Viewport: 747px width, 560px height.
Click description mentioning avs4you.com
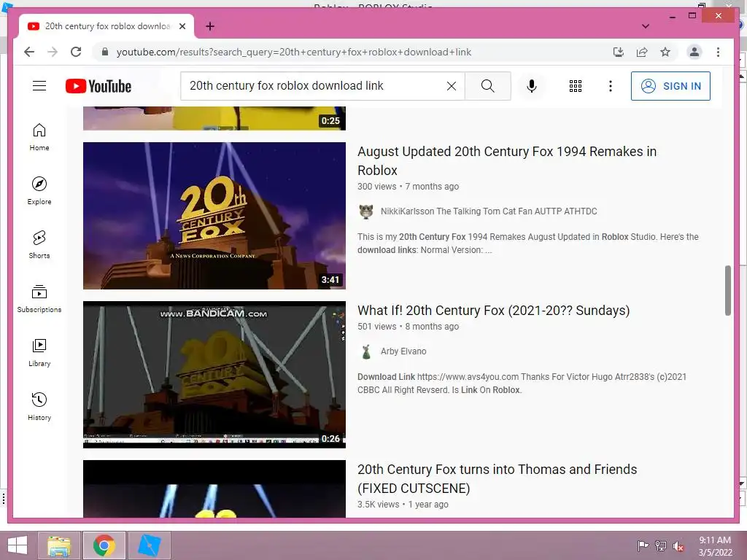pyautogui.click(x=522, y=384)
